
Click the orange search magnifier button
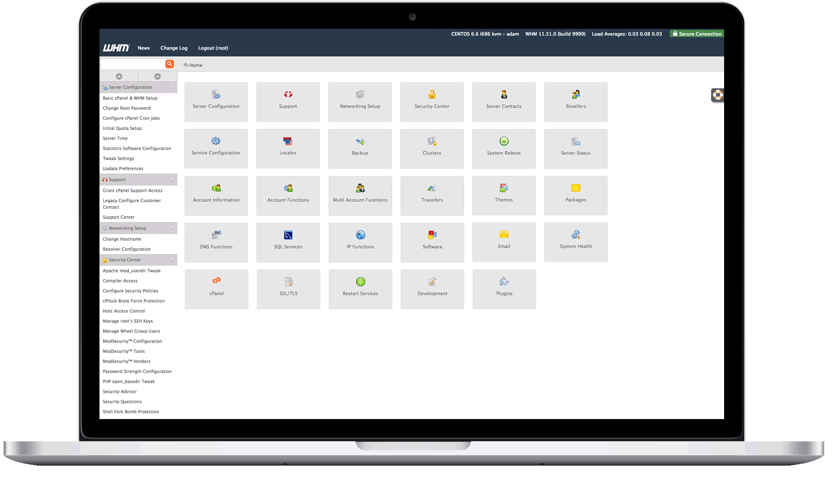point(170,64)
